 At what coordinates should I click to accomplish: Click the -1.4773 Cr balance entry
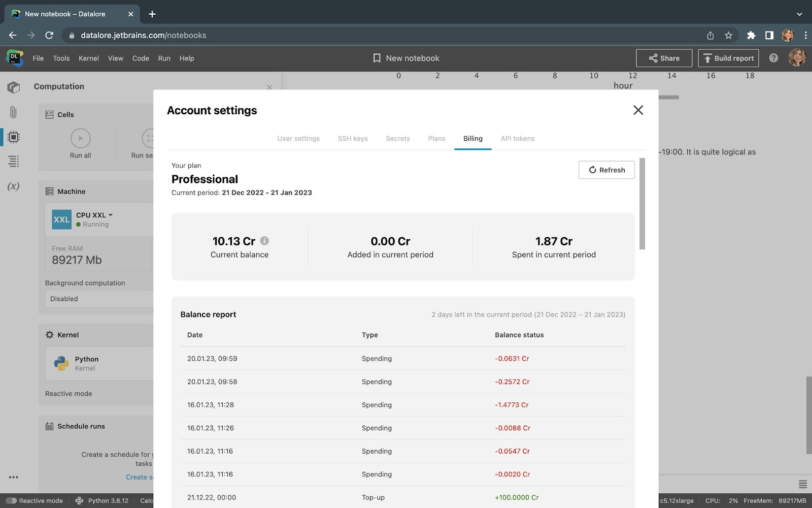tap(512, 405)
